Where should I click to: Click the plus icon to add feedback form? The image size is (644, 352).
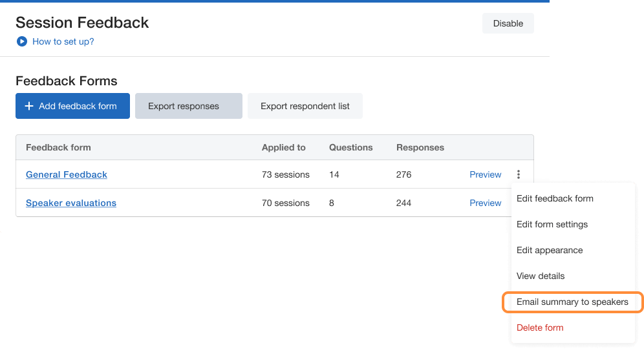pos(28,106)
